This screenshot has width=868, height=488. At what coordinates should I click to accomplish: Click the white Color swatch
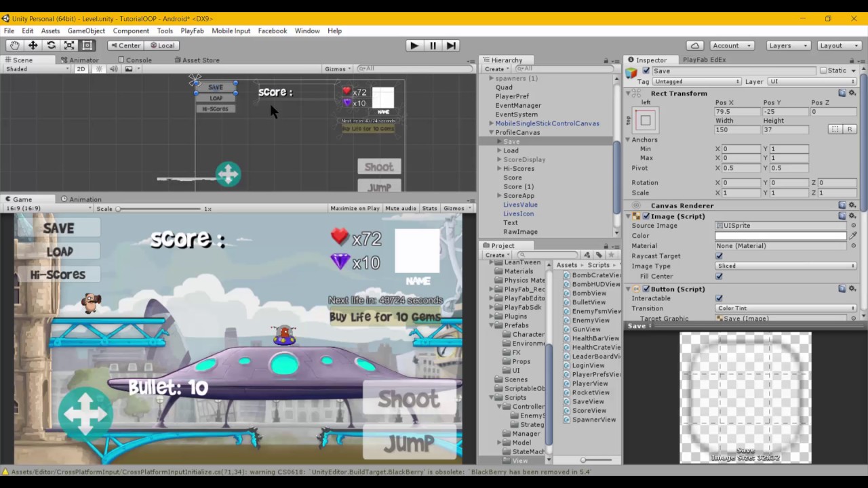tap(781, 236)
